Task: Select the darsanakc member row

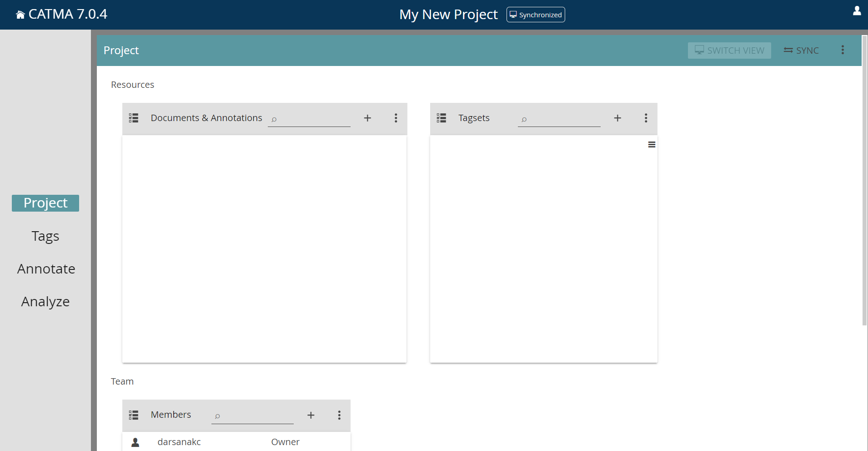Action: (236, 442)
